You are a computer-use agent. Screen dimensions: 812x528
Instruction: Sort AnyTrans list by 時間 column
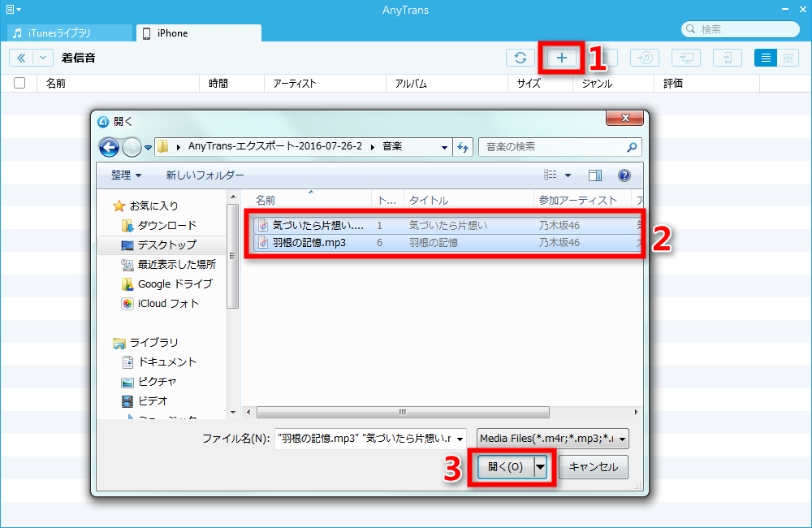(x=231, y=84)
